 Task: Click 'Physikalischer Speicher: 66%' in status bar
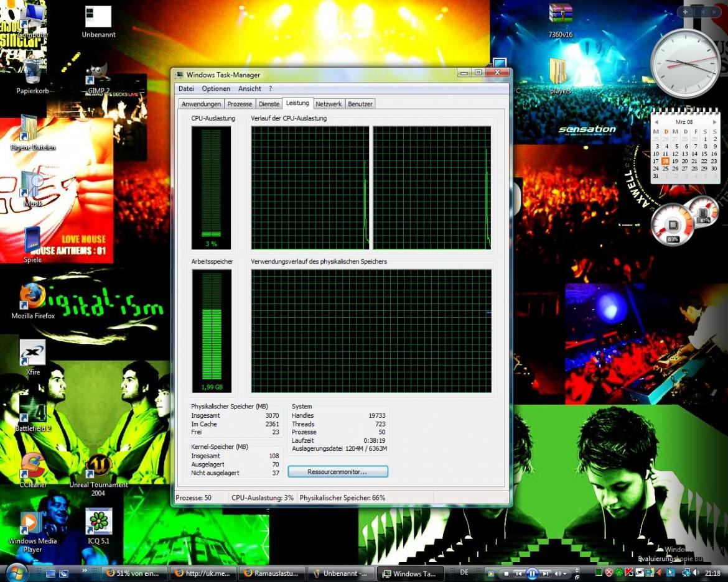[x=342, y=497]
